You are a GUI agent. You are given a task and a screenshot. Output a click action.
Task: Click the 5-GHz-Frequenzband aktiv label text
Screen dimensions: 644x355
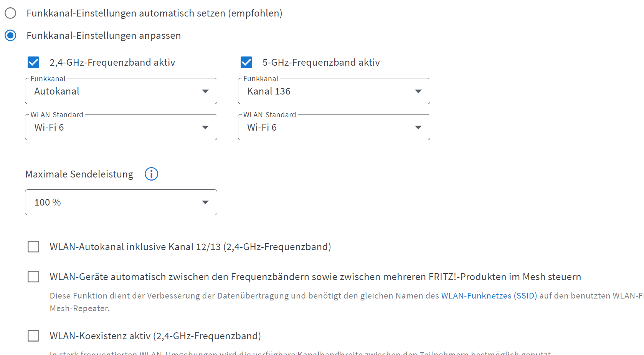pos(321,62)
